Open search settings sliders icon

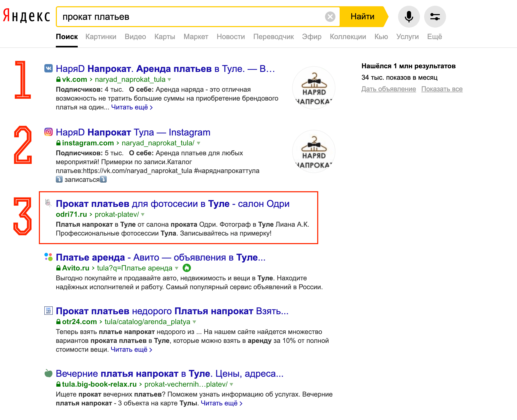click(435, 17)
